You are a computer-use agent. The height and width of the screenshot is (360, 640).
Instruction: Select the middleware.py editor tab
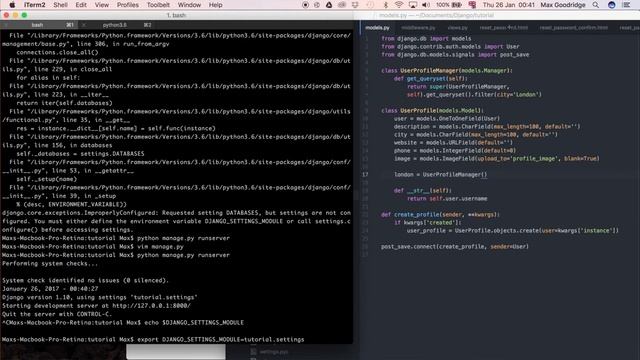click(x=418, y=28)
